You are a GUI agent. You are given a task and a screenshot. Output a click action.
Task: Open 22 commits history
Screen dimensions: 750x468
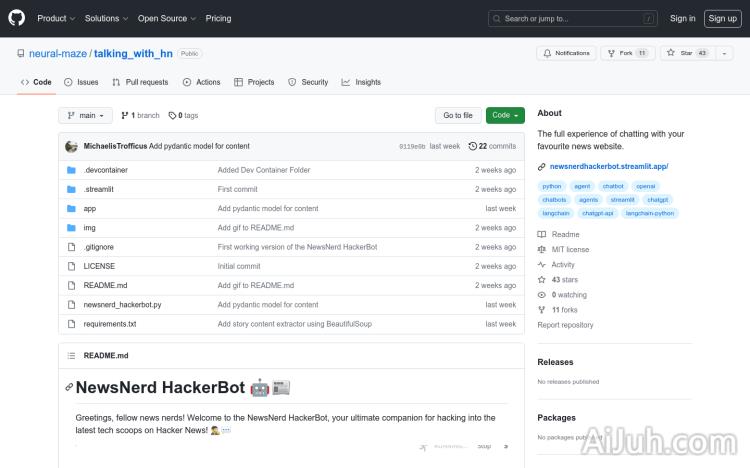point(492,146)
